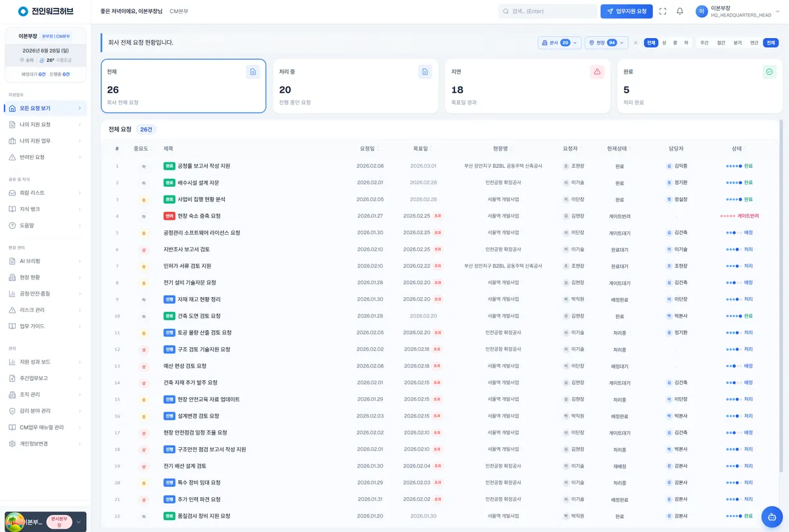
Task: Sort by 목표일 column sort icon
Action: pos(431,149)
